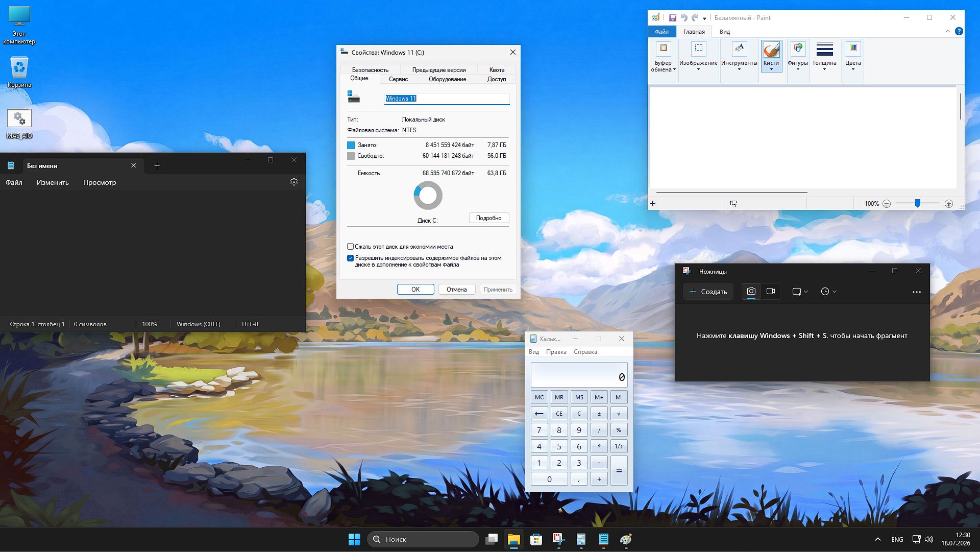Open the 'Файл' menu in Paint
The image size is (980, 552).
[661, 32]
